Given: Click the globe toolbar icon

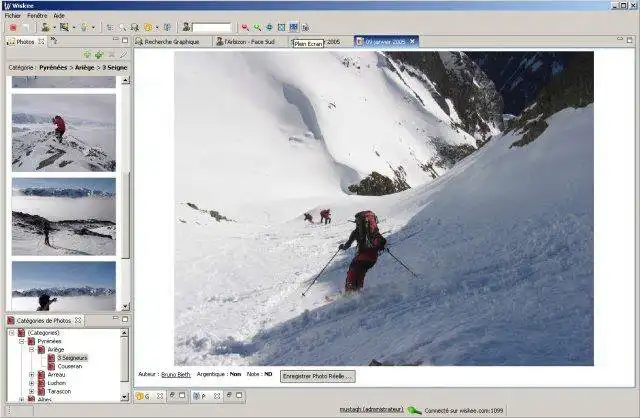Looking at the screenshot, I should (167, 27).
